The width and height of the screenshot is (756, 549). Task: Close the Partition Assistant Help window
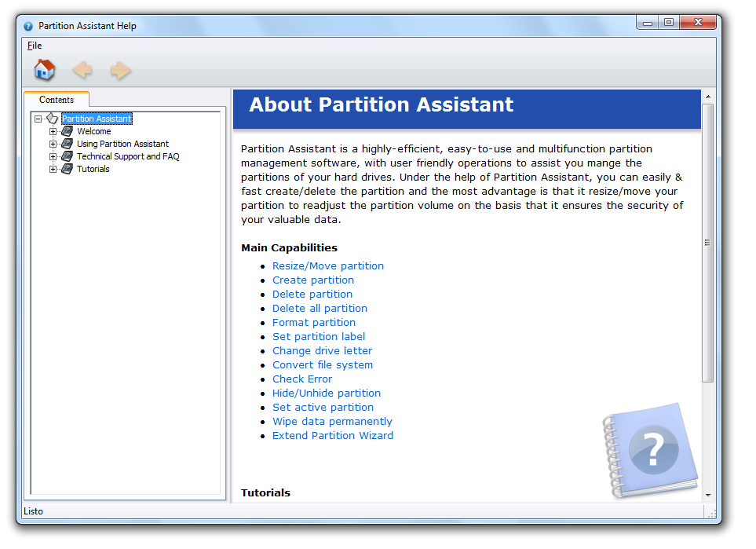pyautogui.click(x=698, y=22)
